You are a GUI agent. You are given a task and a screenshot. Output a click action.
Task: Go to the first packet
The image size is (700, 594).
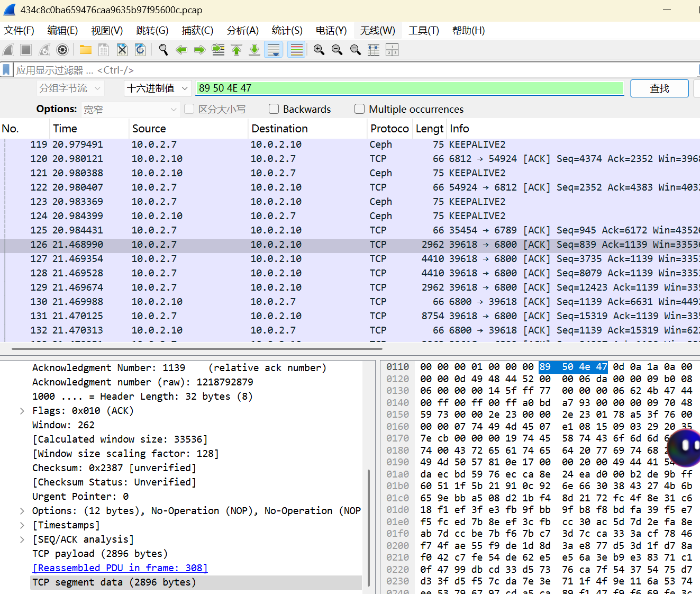[237, 50]
